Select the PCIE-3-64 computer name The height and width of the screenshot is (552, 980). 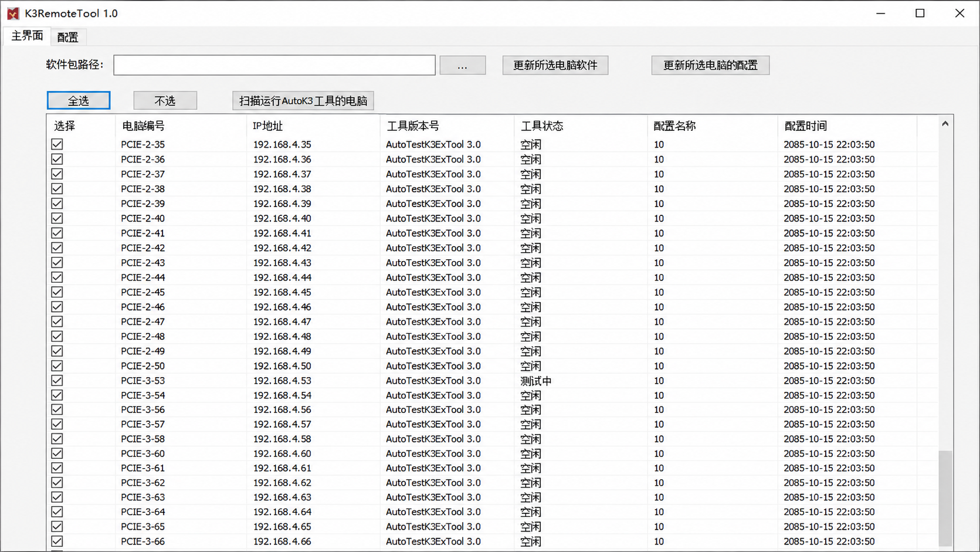(x=143, y=512)
